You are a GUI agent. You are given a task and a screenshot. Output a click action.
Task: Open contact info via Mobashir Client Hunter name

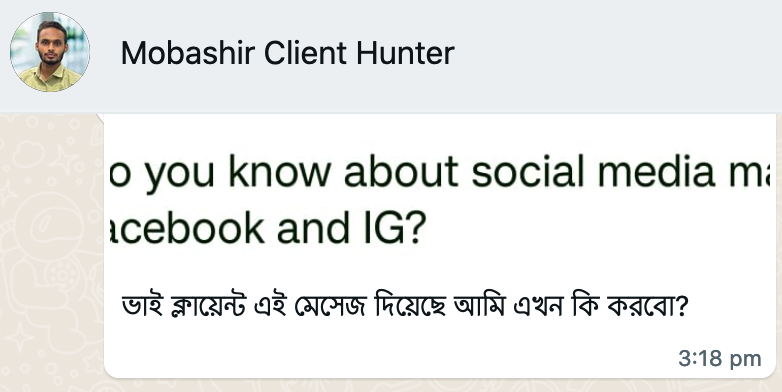287,53
